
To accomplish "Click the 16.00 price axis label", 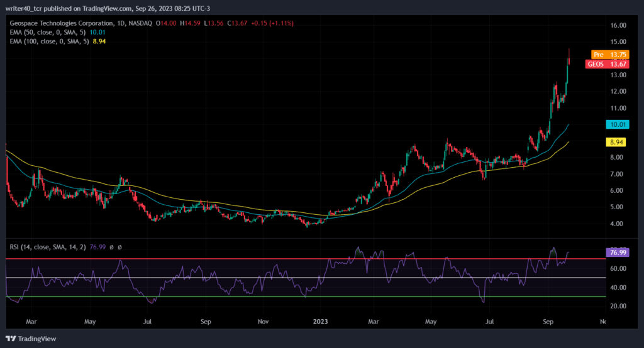I will tap(618, 26).
